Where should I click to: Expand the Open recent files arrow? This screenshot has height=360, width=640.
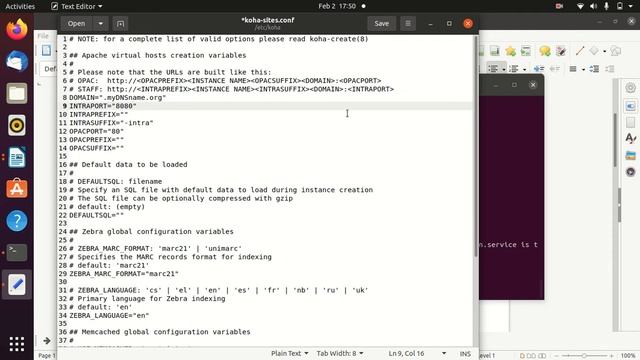(x=100, y=24)
